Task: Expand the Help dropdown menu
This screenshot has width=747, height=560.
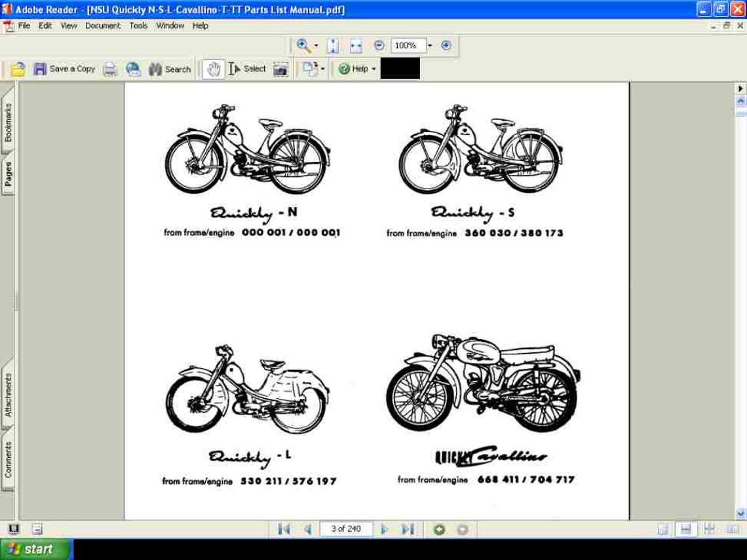Action: [x=354, y=68]
